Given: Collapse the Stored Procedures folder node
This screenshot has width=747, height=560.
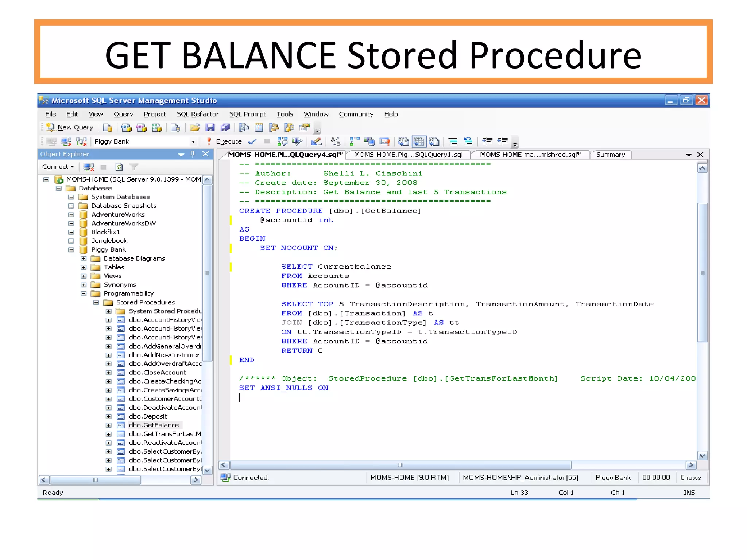Looking at the screenshot, I should click(x=96, y=302).
